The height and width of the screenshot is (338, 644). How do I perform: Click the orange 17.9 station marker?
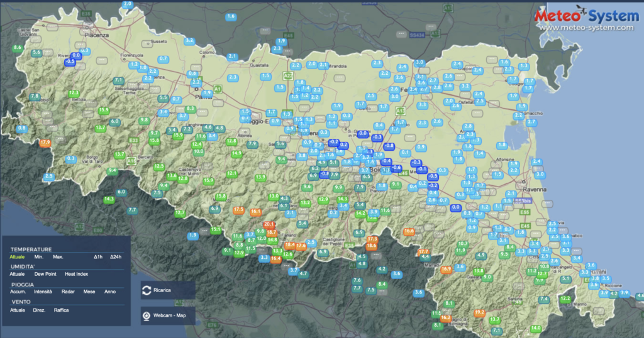(45, 143)
